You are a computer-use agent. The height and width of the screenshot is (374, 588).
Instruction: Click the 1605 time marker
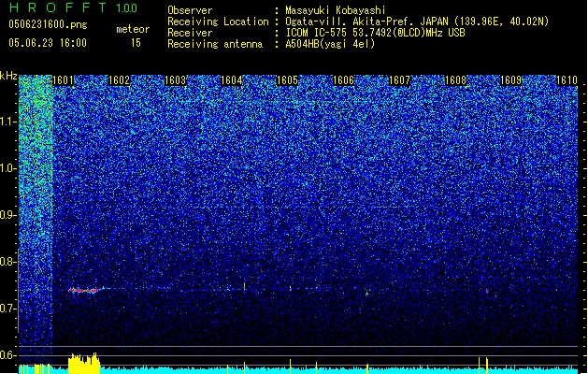pyautogui.click(x=287, y=80)
